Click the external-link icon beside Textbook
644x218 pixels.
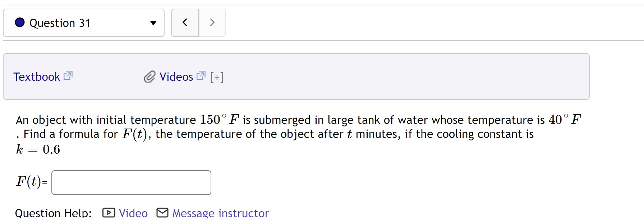click(68, 75)
